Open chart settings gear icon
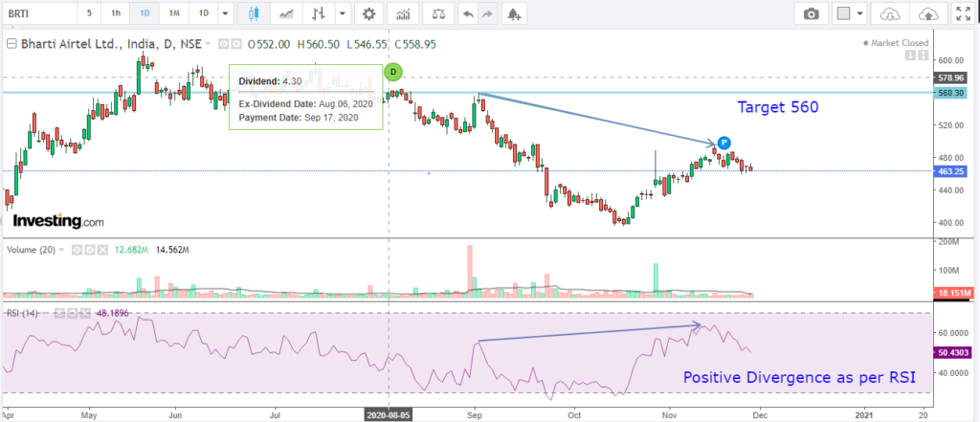Screen dimensions: 980x422 368,14
